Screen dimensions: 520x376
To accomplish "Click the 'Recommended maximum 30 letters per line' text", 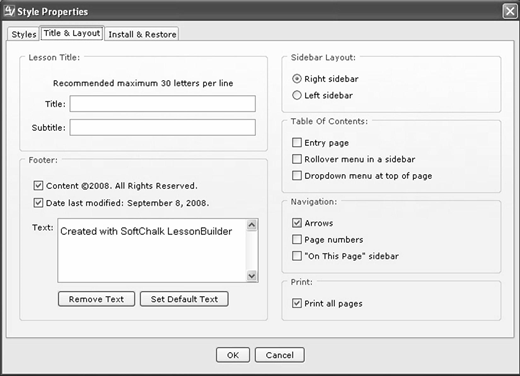I will coord(143,83).
